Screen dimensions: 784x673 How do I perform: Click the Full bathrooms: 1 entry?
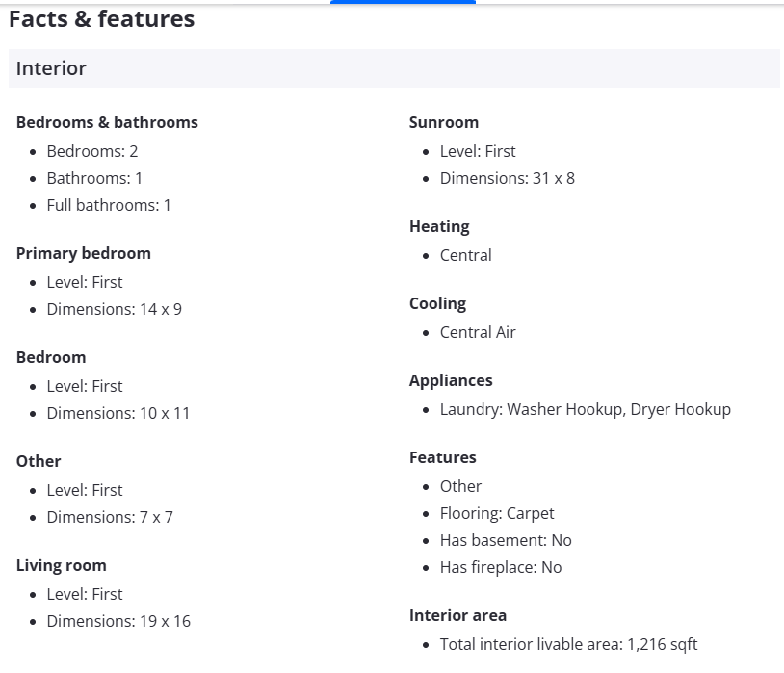point(109,205)
